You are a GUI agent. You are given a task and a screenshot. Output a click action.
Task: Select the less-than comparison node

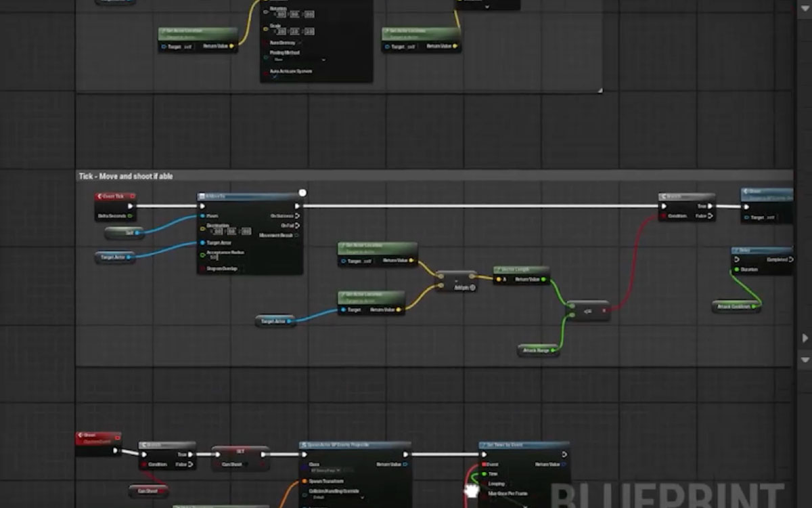point(587,310)
